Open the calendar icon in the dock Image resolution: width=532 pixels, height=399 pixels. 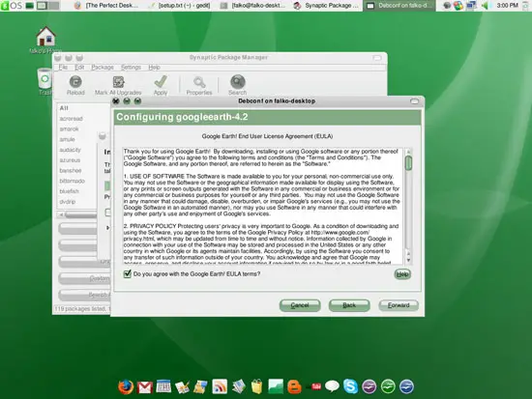tap(163, 386)
